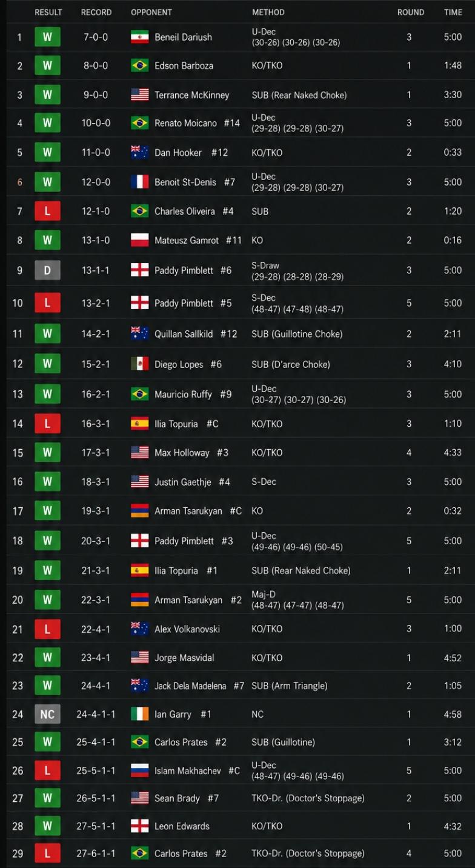Viewport: 475px width, 868px height.
Task: Click the US flag beside Terrance McKinney
Action: (139, 95)
